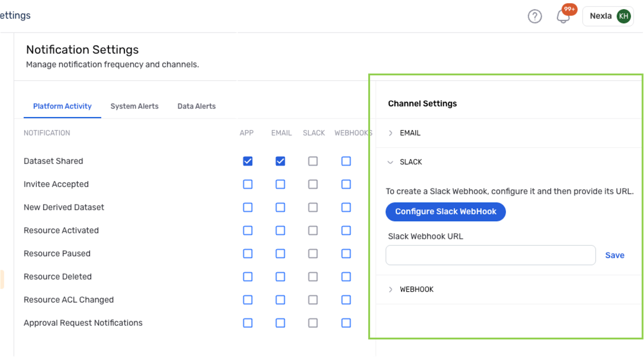Click the Resource ACL Changed label

click(69, 300)
